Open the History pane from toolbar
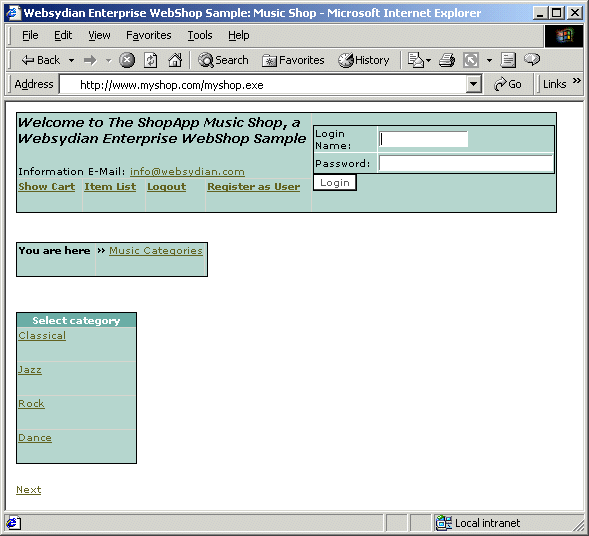The width and height of the screenshot is (589, 536). click(363, 60)
